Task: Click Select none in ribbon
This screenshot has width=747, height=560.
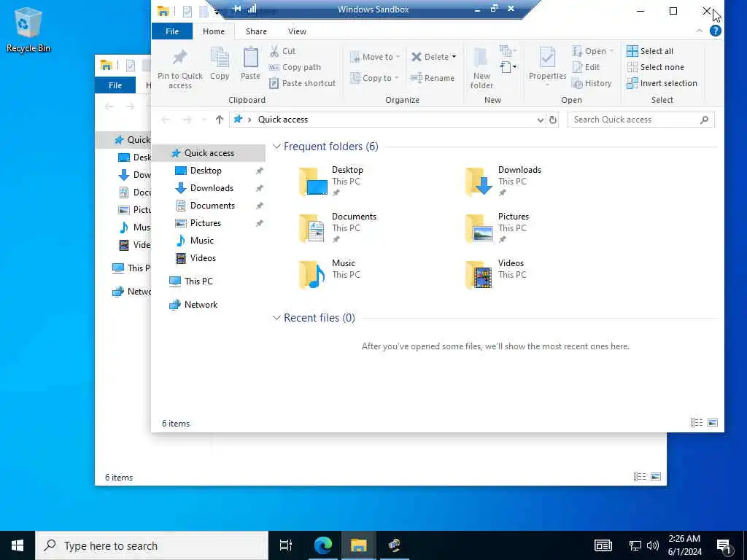Action: click(656, 67)
